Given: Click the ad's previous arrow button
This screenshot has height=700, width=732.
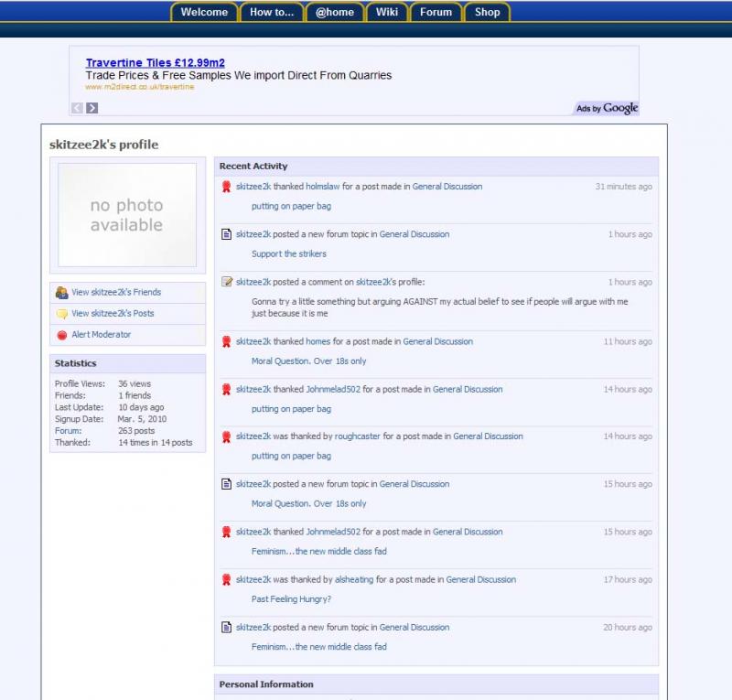Looking at the screenshot, I should coord(77,108).
